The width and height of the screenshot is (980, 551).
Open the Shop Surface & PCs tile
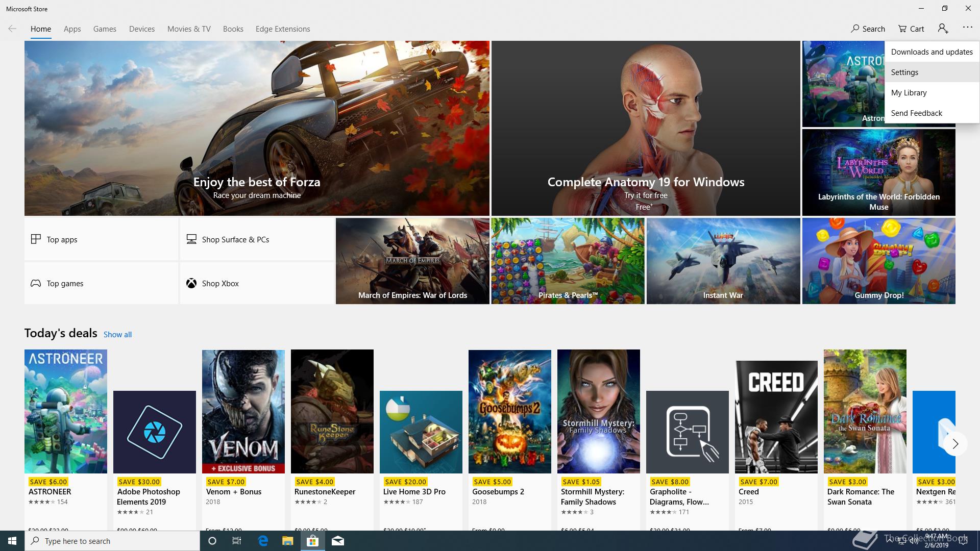click(x=257, y=239)
